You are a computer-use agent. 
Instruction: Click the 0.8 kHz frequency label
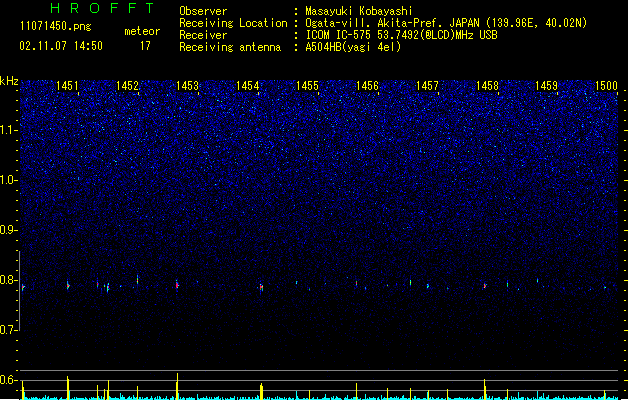9,280
